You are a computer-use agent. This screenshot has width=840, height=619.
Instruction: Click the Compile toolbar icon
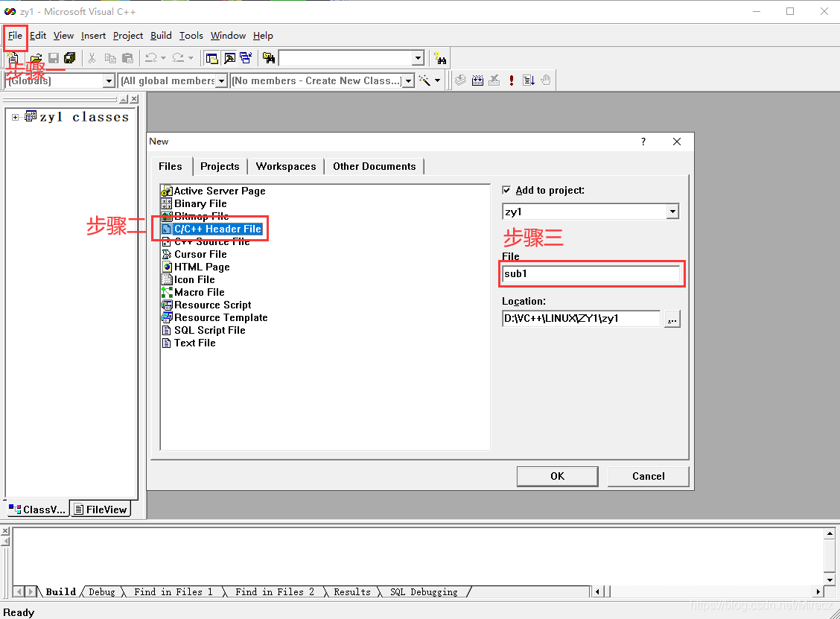[460, 80]
